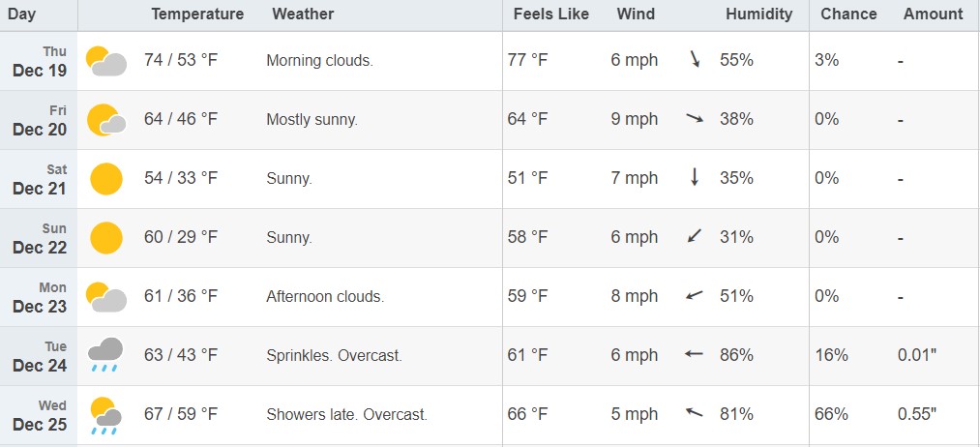This screenshot has width=980, height=447.
Task: Click the Sun Dec 22 sun icon
Action: [106, 238]
